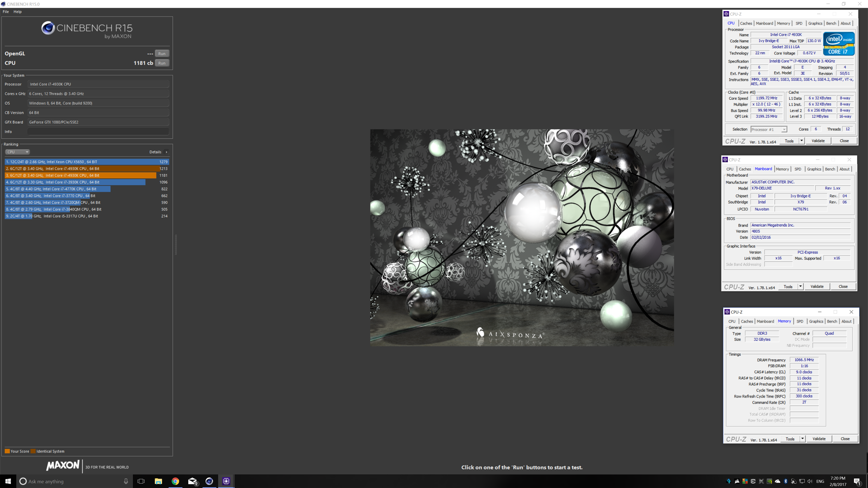Click Close button in the top CPU-Z window
The image size is (868, 488).
[844, 141]
